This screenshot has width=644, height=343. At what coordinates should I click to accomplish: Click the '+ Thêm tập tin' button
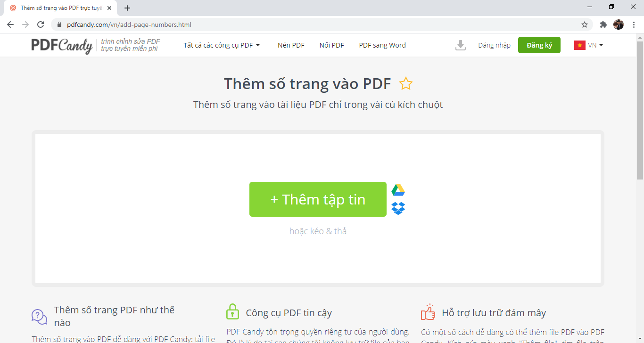[x=318, y=199]
